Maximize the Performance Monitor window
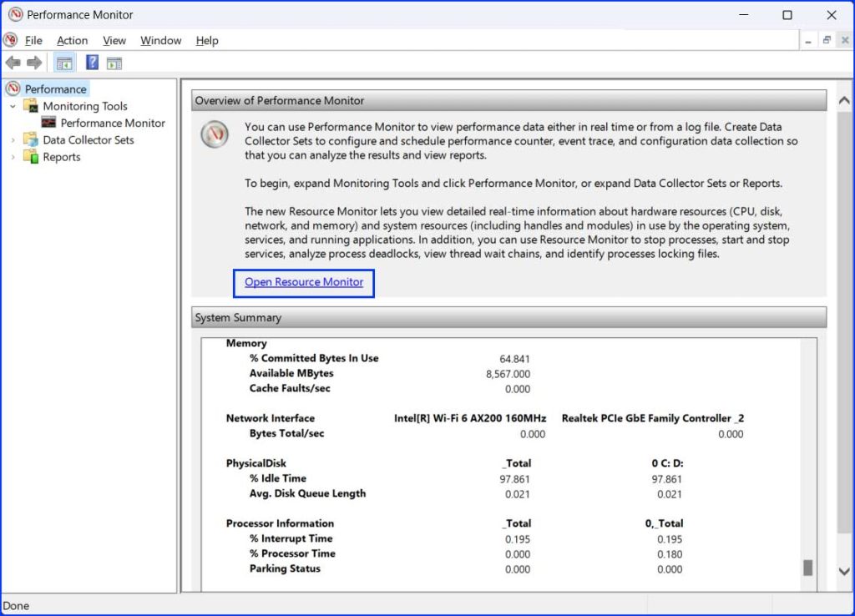Viewport: 855px width, 616px height. tap(787, 15)
